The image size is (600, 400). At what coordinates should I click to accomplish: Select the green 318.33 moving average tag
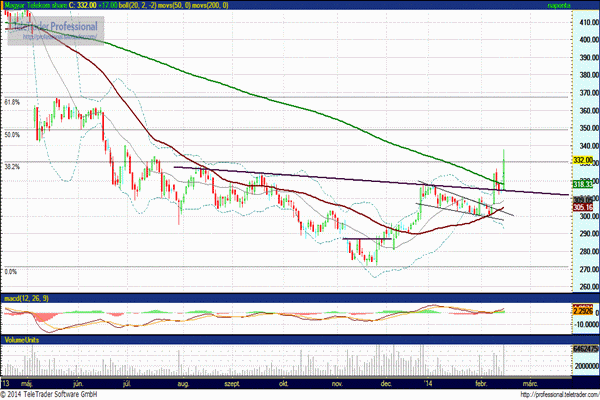(x=583, y=184)
